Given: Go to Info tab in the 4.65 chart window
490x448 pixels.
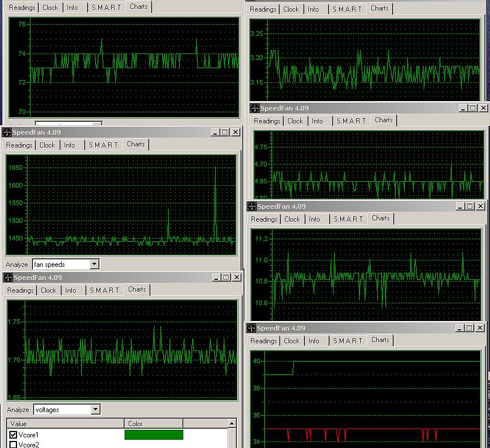Looking at the screenshot, I should click(317, 121).
